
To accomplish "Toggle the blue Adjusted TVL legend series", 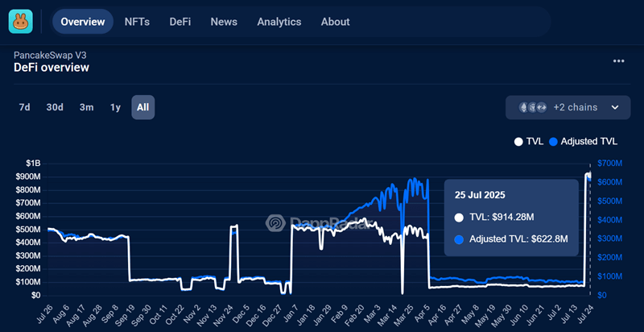I will point(583,142).
